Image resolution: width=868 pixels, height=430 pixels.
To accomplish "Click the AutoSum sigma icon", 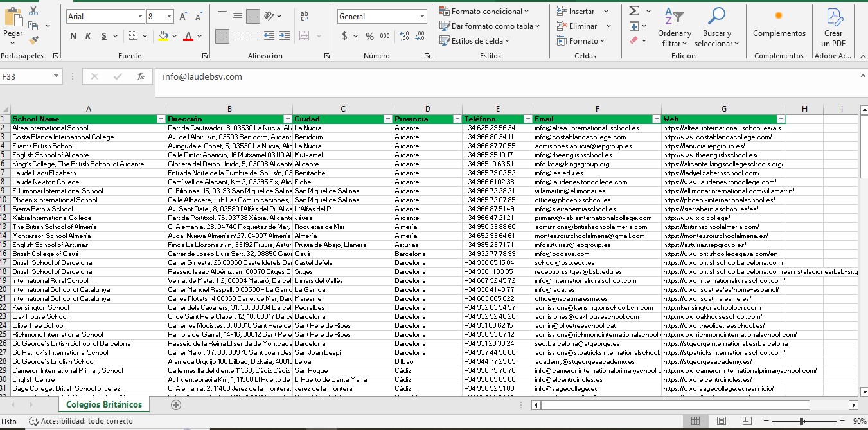I will [x=633, y=11].
